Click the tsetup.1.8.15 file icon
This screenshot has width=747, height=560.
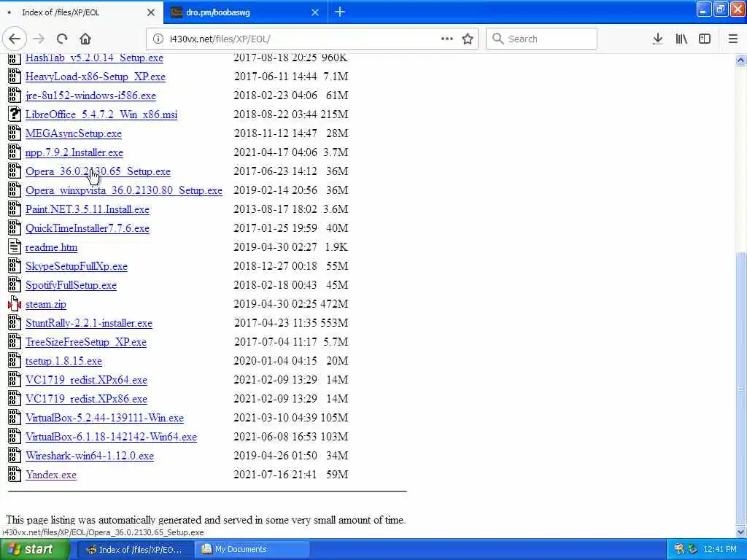click(x=15, y=361)
